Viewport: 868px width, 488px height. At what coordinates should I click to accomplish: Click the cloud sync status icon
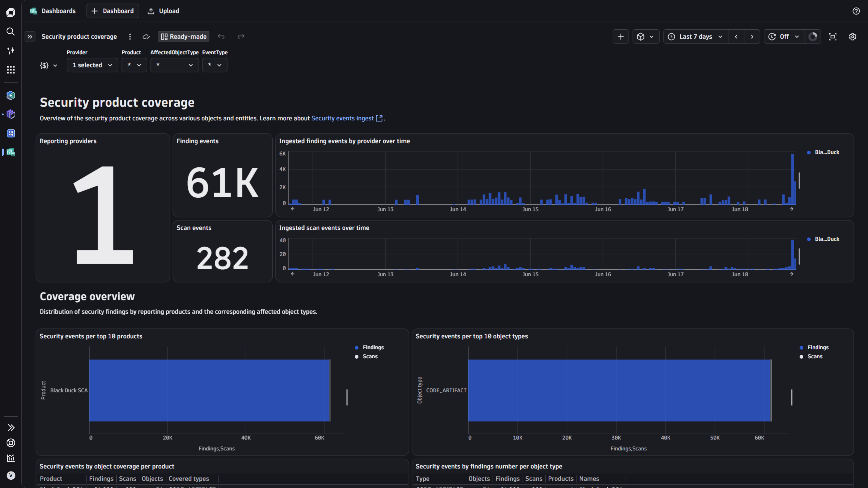146,37
